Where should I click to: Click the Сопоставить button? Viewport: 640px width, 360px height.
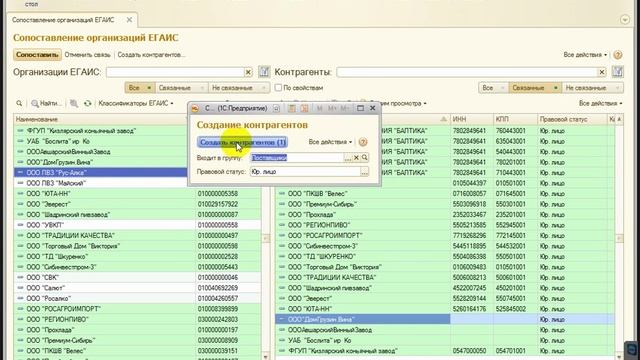coord(37,55)
